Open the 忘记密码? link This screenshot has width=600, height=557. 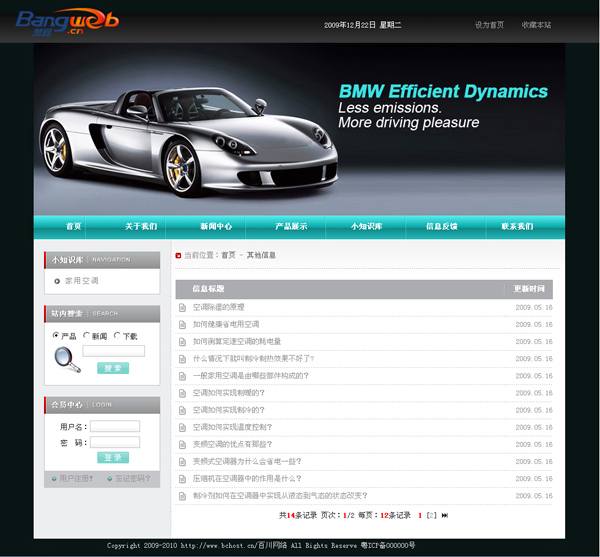[130, 478]
